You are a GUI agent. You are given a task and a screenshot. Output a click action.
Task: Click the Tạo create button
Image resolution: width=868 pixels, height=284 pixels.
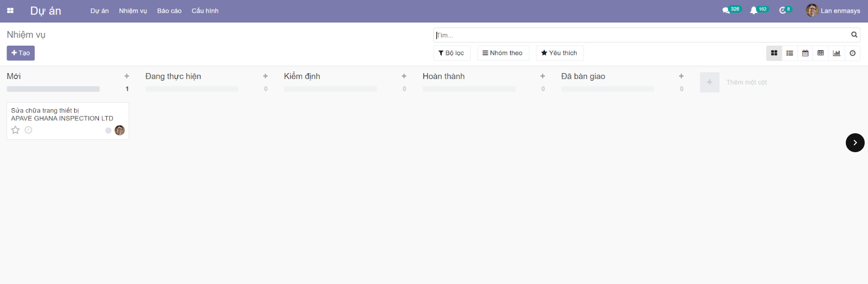tap(21, 53)
